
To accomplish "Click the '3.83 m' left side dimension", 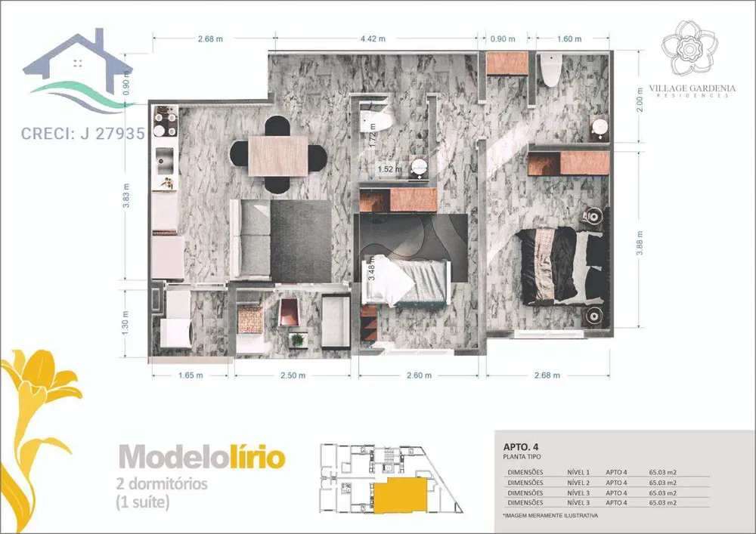I will click(125, 196).
